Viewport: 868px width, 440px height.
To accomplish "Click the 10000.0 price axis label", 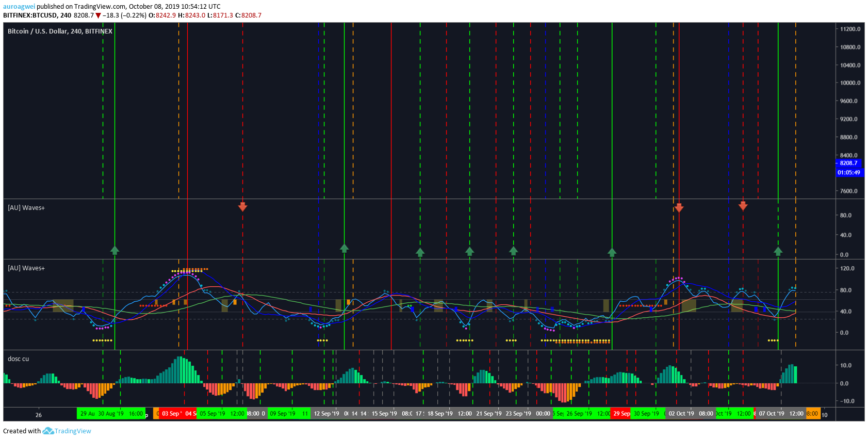I will [850, 83].
